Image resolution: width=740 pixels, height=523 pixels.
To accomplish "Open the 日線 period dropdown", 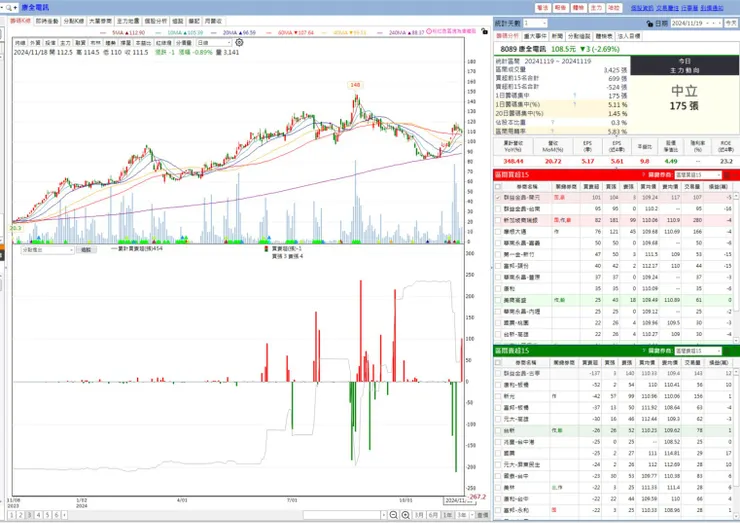I will pos(229,43).
